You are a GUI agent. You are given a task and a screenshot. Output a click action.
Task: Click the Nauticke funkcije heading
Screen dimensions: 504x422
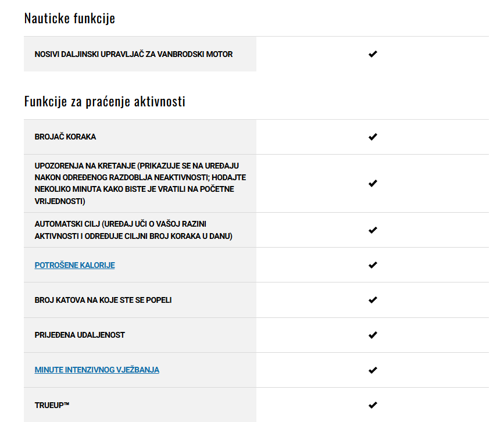tap(69, 19)
